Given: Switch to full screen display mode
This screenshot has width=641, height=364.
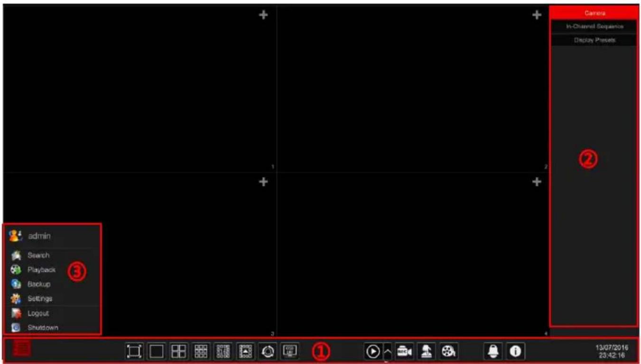Looking at the screenshot, I should 134,351.
